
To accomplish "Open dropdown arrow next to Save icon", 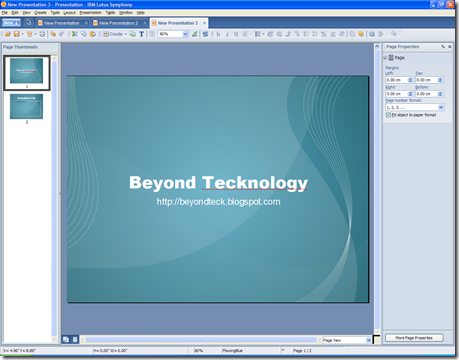I will (x=22, y=34).
